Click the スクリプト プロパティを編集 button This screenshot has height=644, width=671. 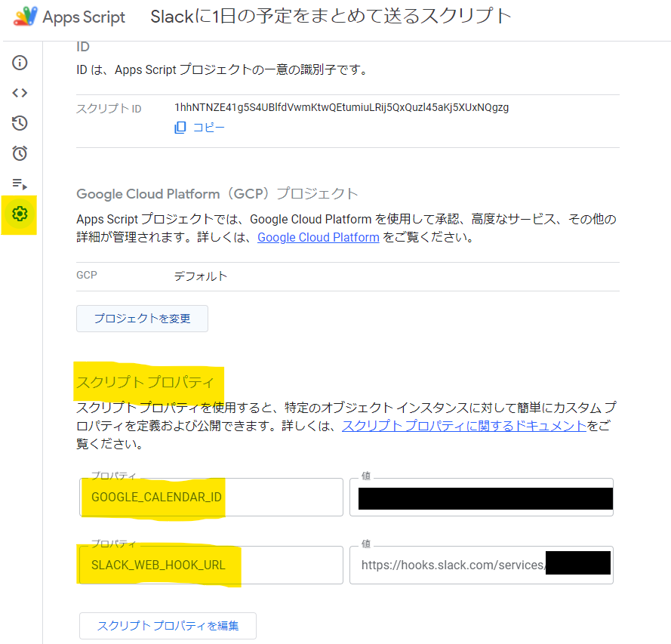coord(168,626)
